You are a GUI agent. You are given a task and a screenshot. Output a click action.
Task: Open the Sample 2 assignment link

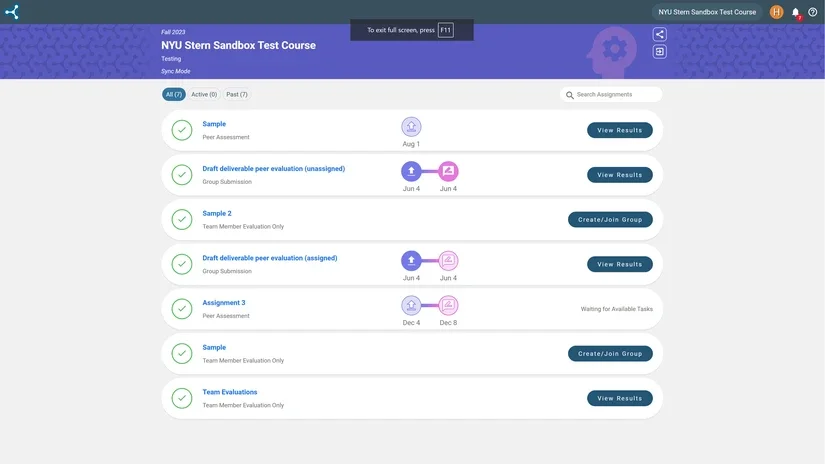(217, 214)
